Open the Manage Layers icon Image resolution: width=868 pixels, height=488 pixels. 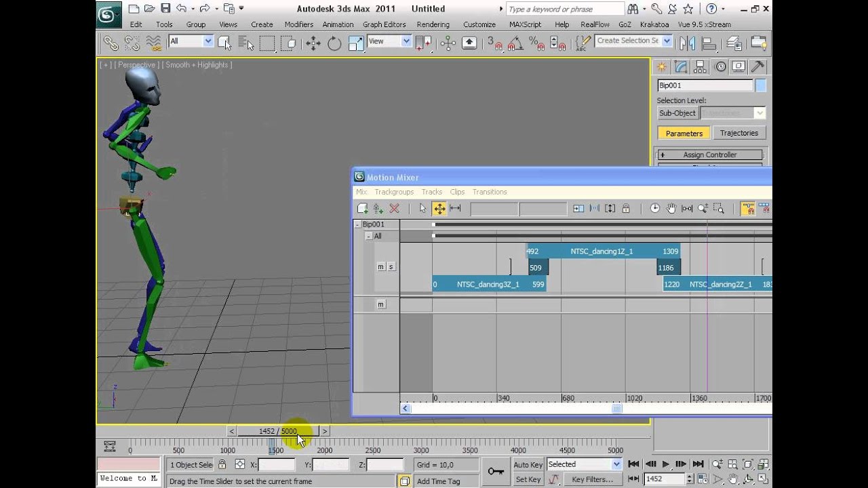click(x=734, y=43)
